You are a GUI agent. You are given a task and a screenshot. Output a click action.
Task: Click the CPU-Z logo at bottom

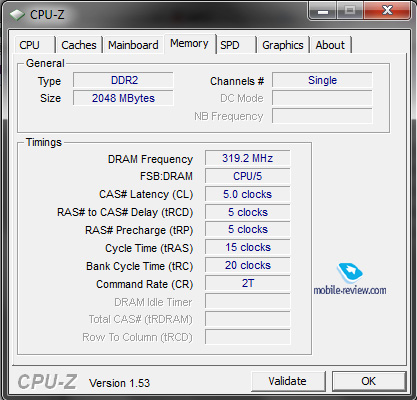tap(47, 382)
